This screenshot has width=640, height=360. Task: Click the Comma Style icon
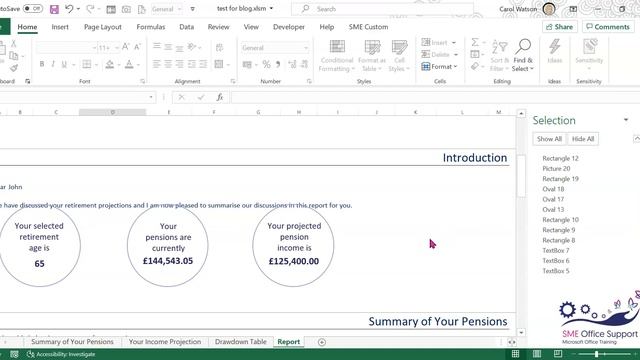coord(278,64)
